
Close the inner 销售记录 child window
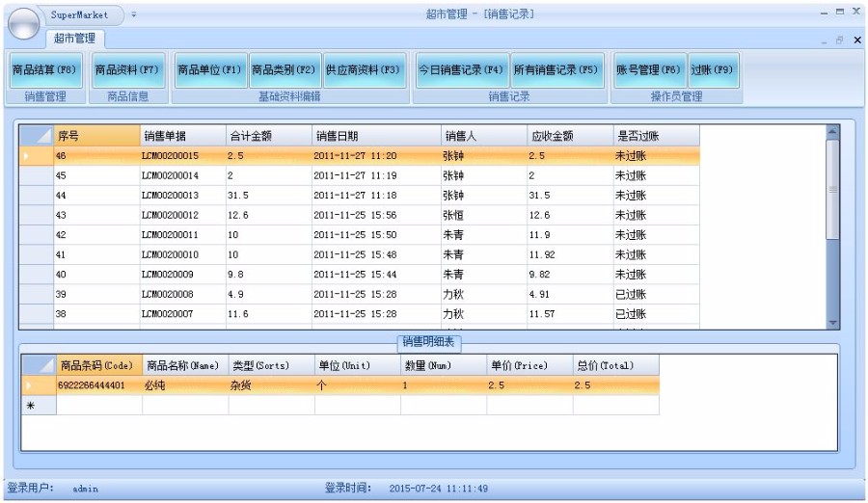coord(857,40)
